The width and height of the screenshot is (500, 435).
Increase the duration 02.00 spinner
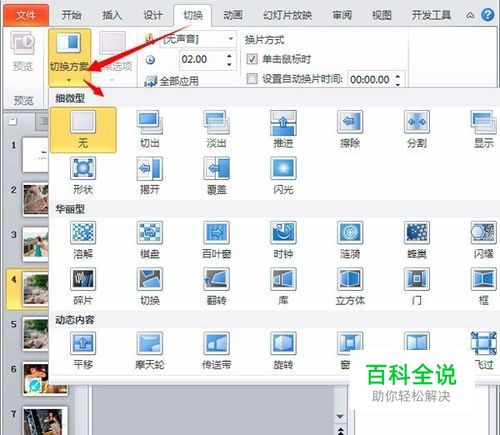point(229,56)
